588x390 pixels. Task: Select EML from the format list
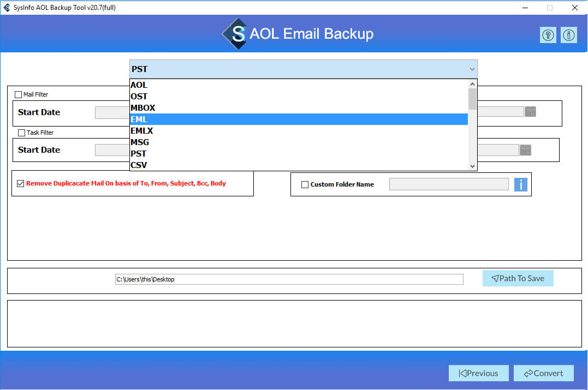[299, 119]
